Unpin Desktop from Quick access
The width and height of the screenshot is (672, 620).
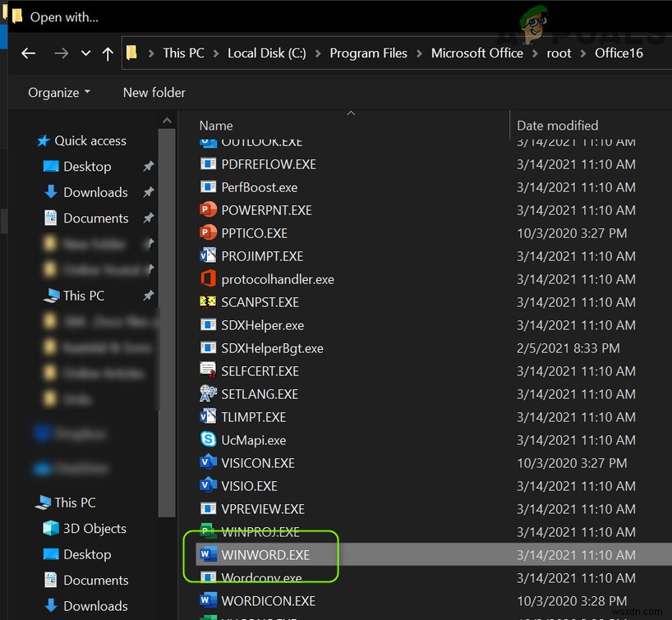148,166
